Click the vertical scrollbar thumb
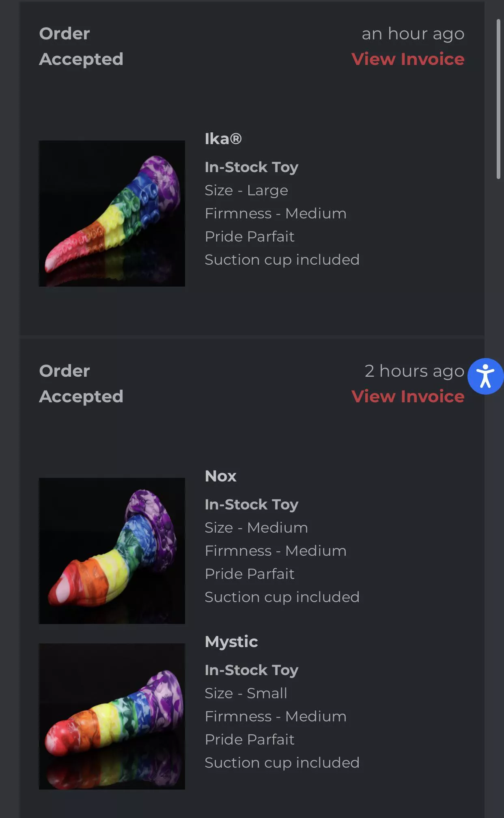504x818 pixels. [498, 99]
